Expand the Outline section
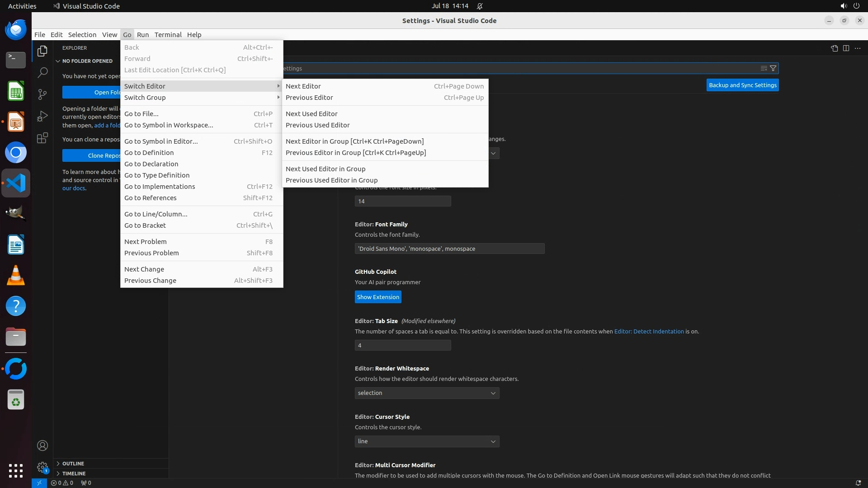 [73, 464]
